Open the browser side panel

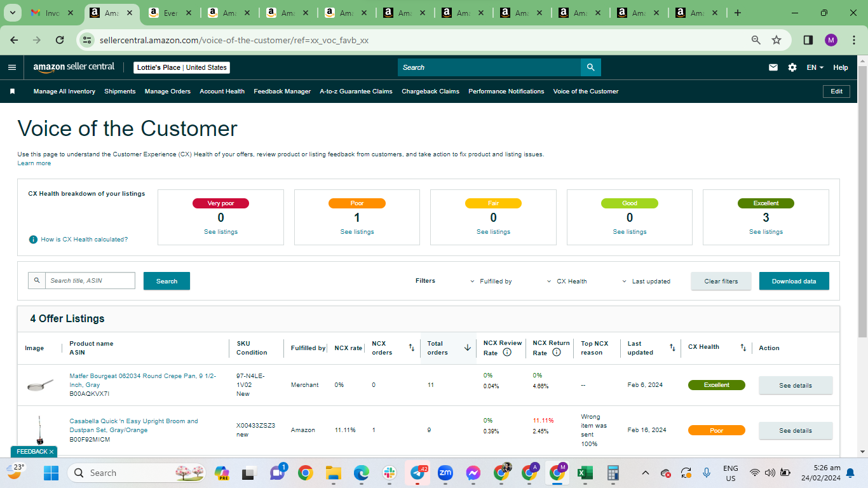(808, 40)
